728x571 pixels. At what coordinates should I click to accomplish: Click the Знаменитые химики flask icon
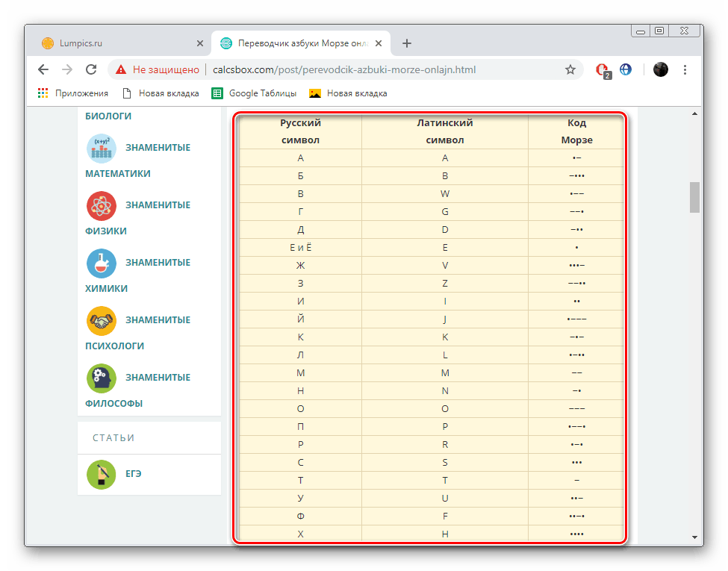(101, 263)
